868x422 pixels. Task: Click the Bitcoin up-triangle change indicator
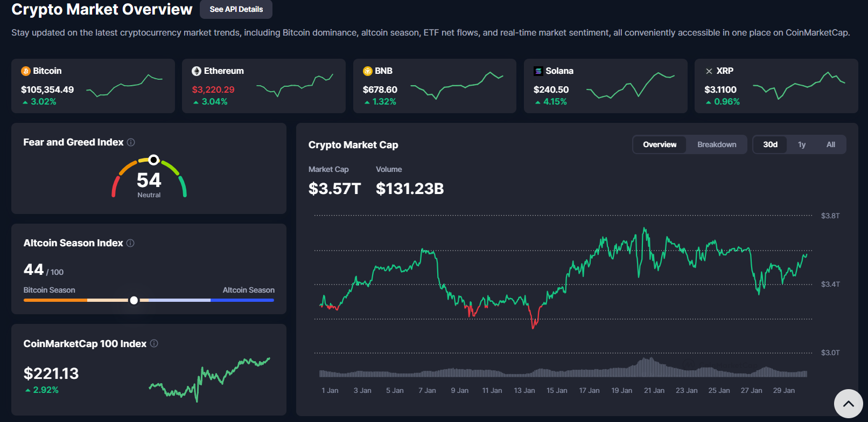[25, 102]
